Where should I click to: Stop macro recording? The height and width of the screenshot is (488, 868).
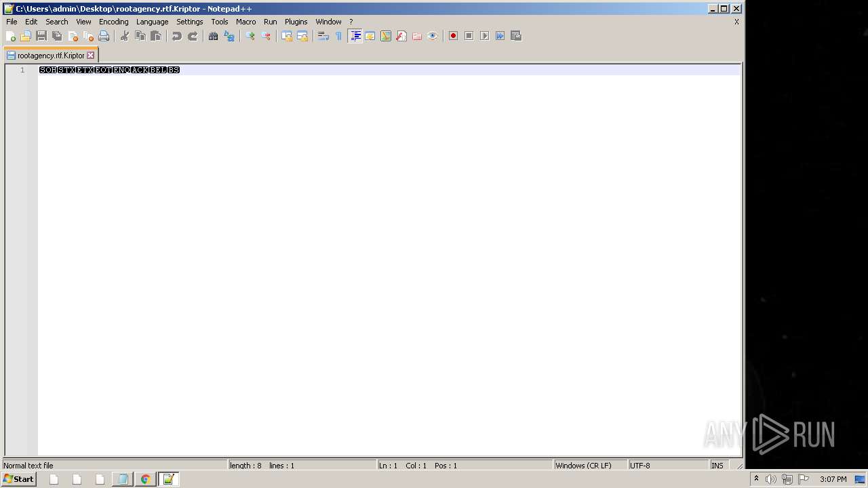coord(469,36)
